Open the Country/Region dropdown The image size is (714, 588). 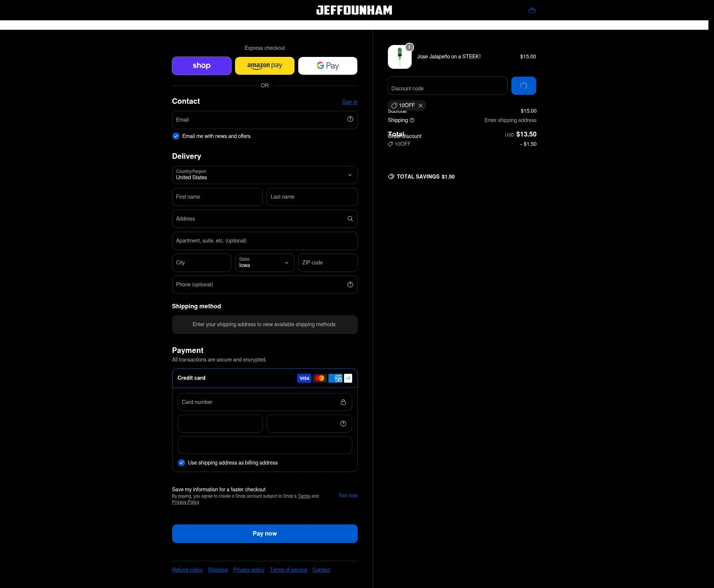[265, 175]
